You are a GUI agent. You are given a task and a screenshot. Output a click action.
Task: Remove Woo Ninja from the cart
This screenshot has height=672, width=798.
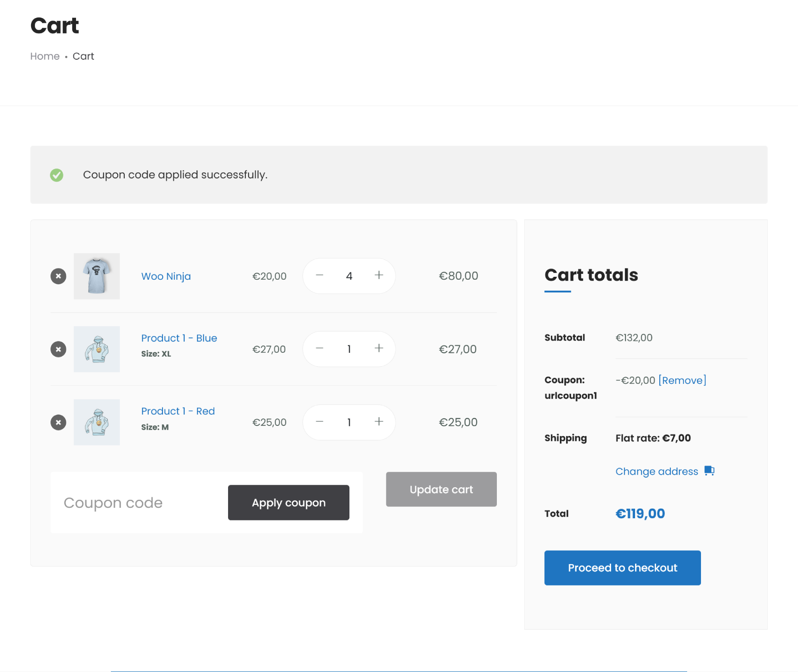tap(58, 276)
